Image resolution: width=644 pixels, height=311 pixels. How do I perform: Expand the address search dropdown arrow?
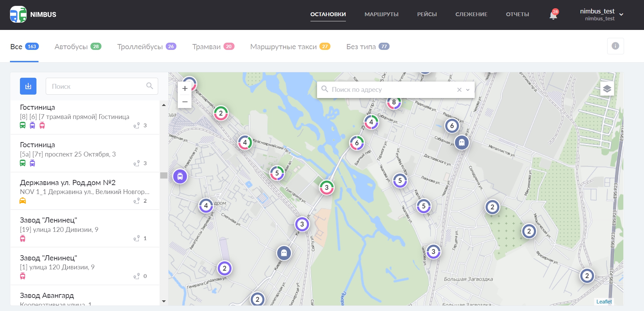click(x=468, y=90)
